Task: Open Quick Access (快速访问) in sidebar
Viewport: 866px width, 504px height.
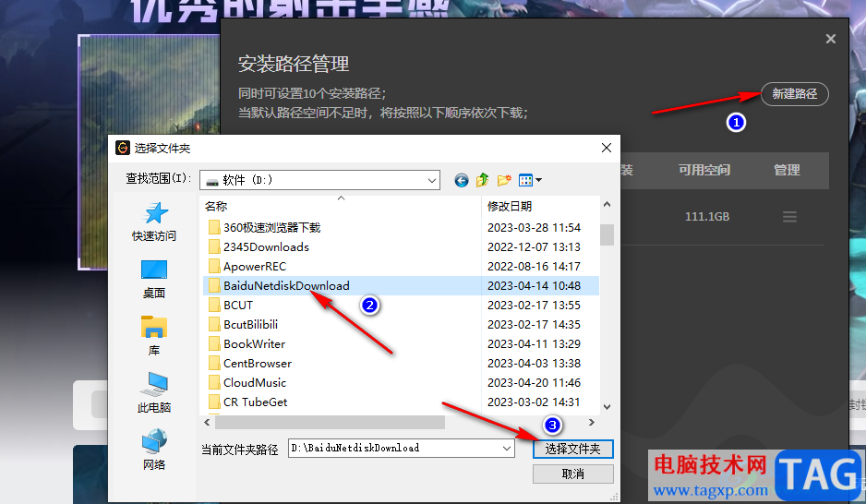Action: (x=154, y=222)
